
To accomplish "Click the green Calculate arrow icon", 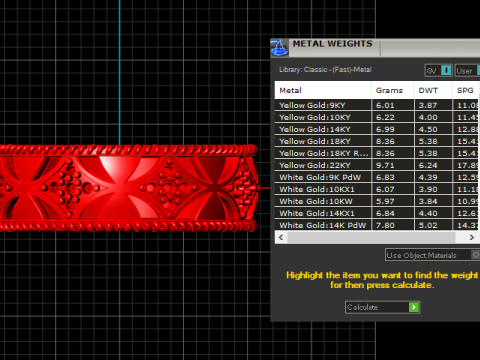I will pyautogui.click(x=414, y=307).
